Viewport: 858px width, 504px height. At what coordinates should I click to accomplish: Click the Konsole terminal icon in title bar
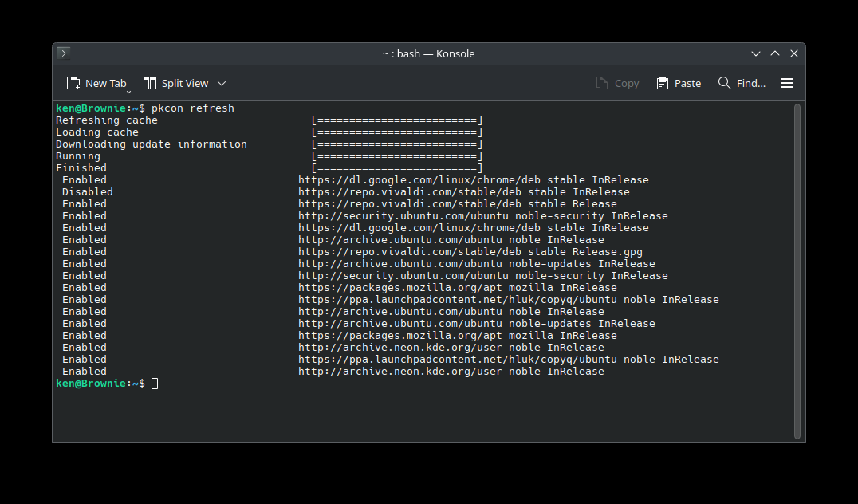pos(64,53)
